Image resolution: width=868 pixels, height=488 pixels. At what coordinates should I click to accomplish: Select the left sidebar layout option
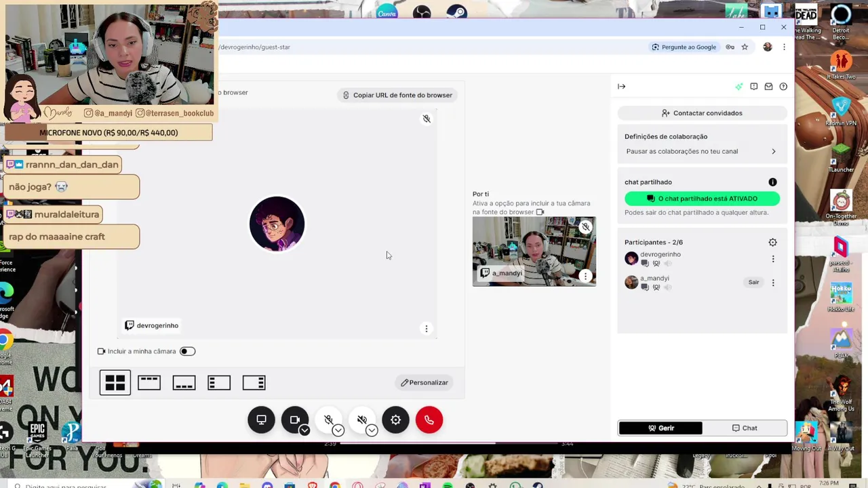(x=219, y=383)
